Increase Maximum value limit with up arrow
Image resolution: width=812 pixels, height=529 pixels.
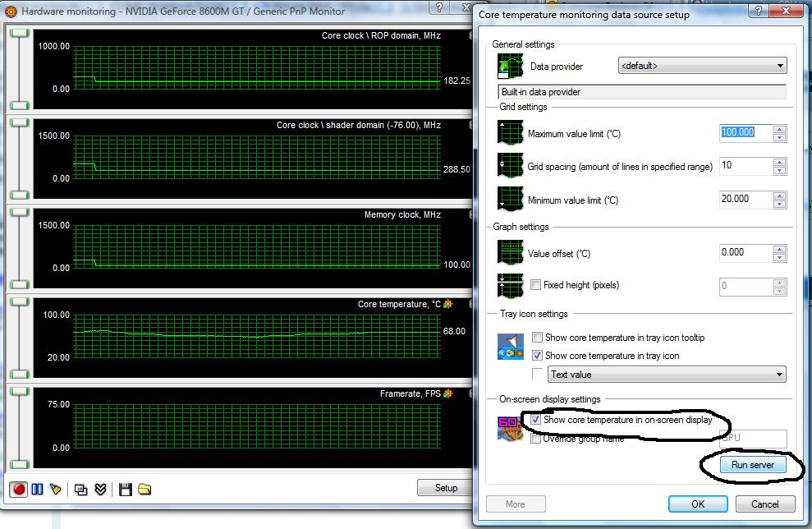tap(779, 129)
